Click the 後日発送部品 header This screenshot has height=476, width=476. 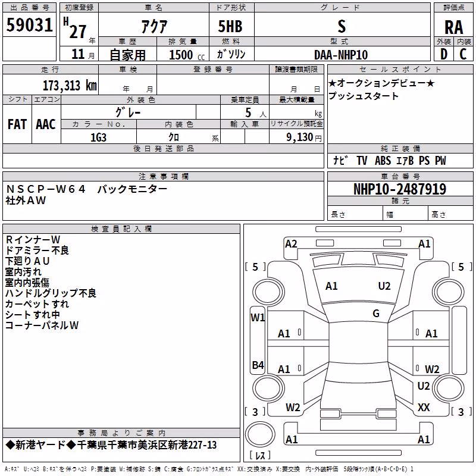[163, 148]
